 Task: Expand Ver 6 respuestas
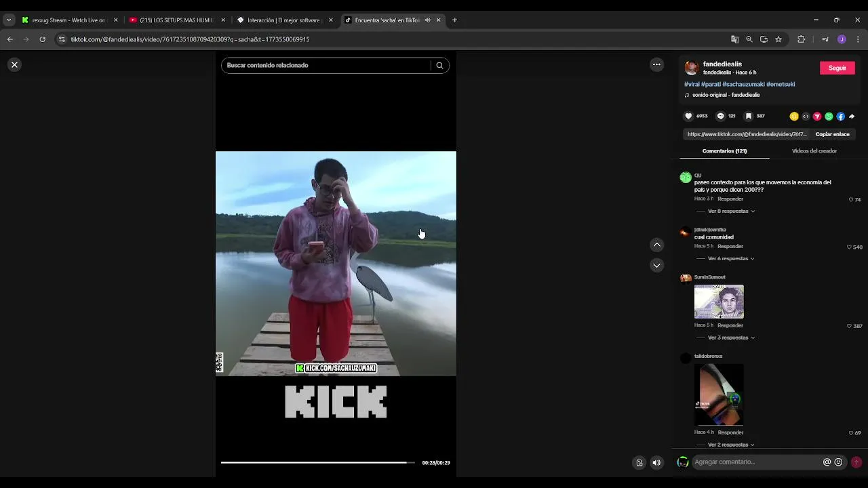(731, 259)
